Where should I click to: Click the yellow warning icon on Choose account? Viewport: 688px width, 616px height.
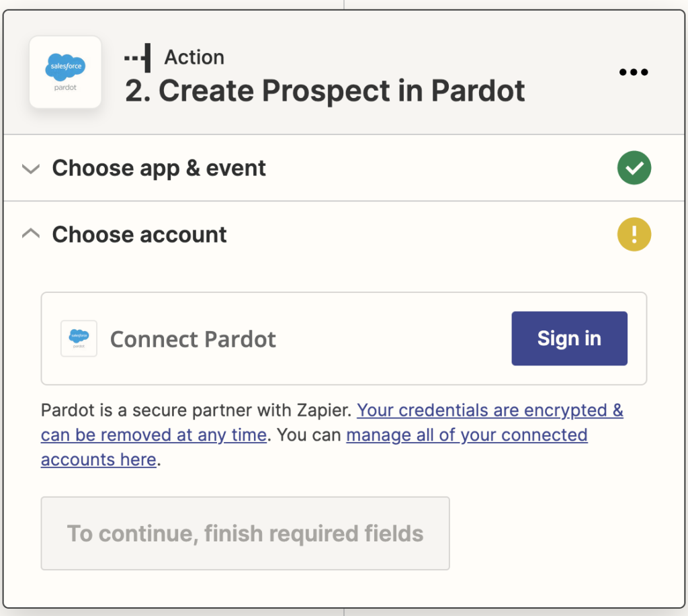(634, 234)
